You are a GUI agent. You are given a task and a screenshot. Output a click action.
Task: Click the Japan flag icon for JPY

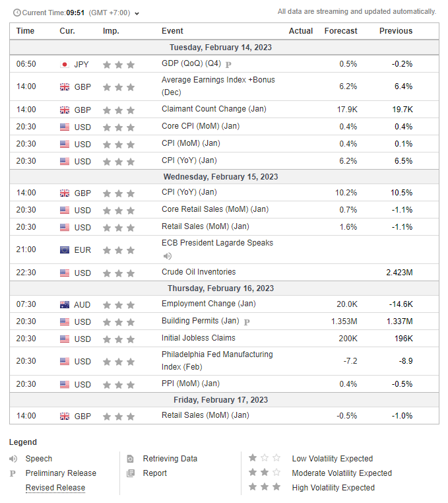click(64, 65)
